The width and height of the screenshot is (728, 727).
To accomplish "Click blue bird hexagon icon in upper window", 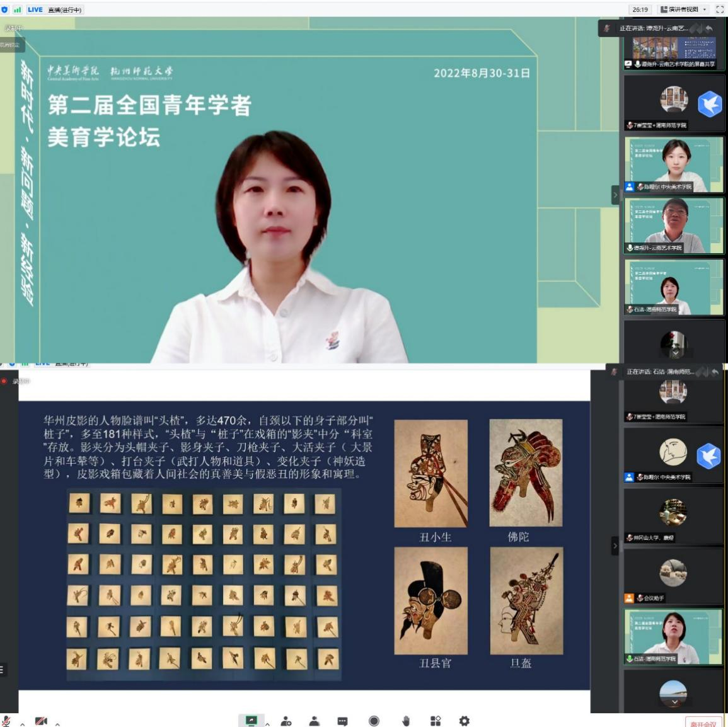I will (710, 103).
